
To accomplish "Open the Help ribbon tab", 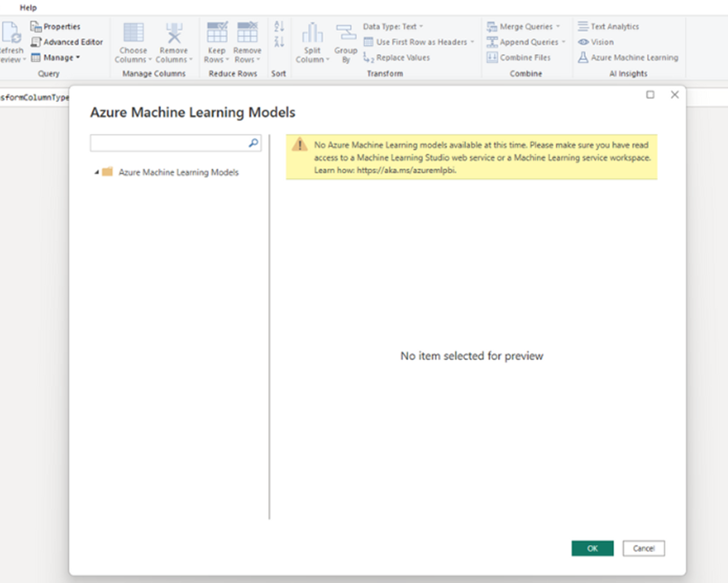I will 28,7.
